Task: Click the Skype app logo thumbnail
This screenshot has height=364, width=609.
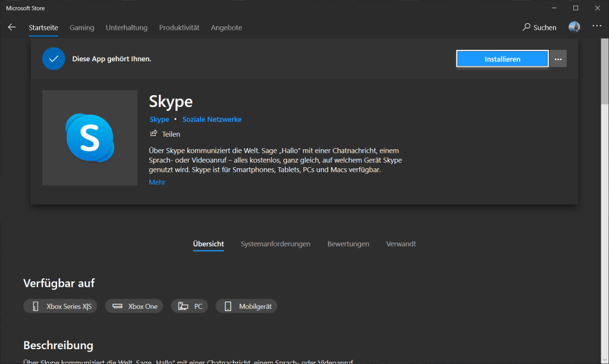Action: tap(90, 138)
